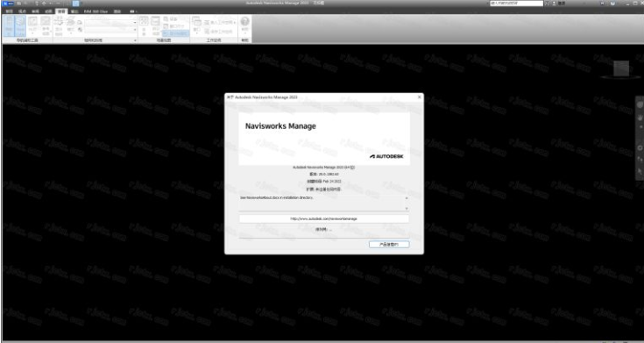The height and width of the screenshot is (343, 644).
Task: Open the Split View ribbon button
Action: [x=155, y=25]
